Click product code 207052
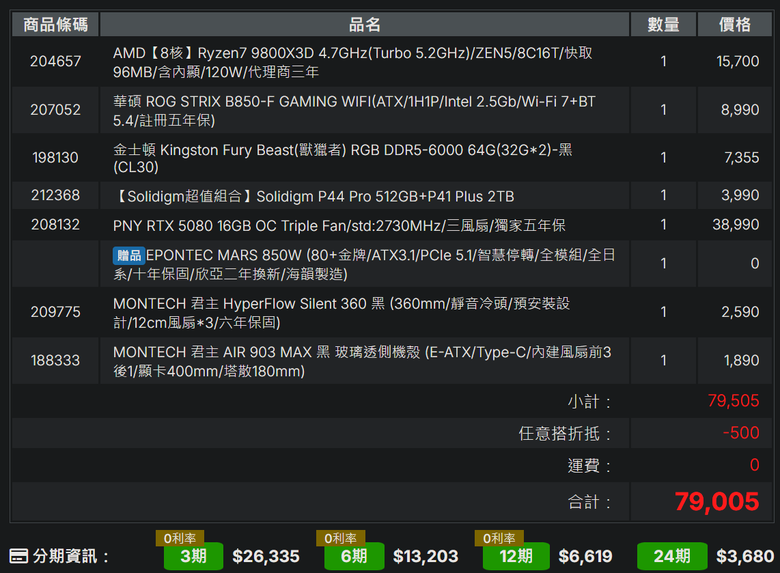 tap(55, 109)
